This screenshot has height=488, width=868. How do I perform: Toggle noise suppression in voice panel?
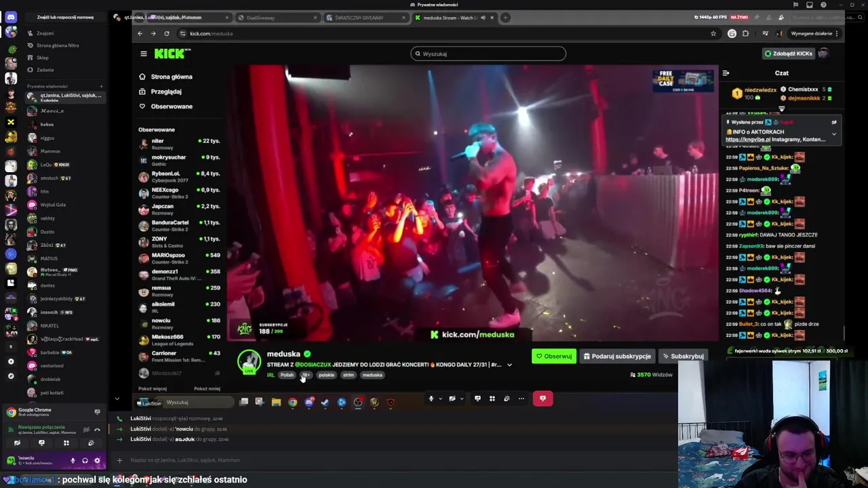pyautogui.click(x=86, y=430)
